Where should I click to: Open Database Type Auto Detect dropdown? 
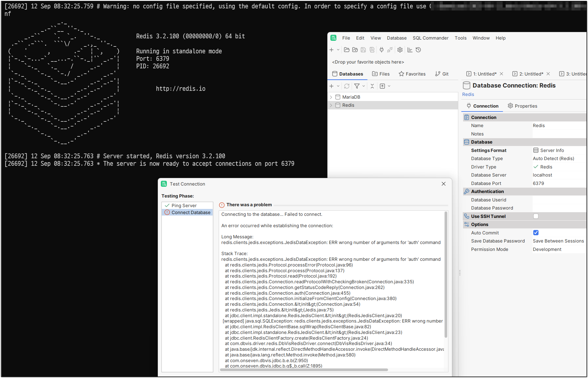(x=559, y=159)
